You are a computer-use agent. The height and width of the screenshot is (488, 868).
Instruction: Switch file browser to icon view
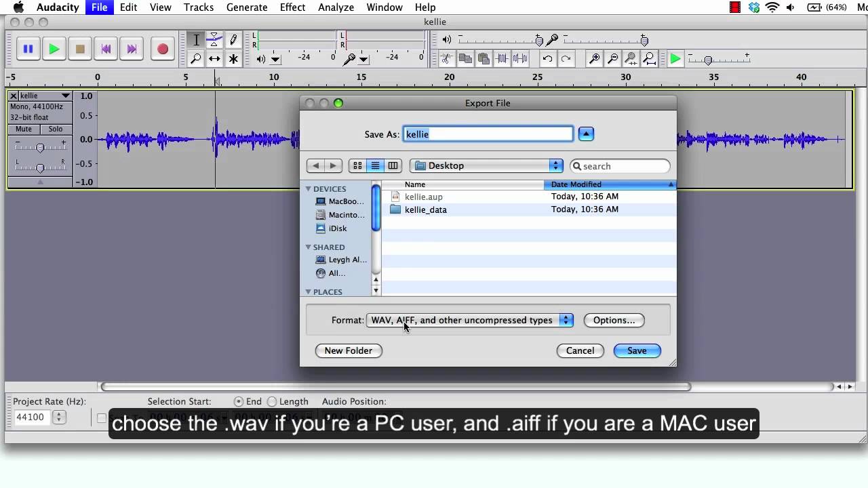tap(357, 165)
